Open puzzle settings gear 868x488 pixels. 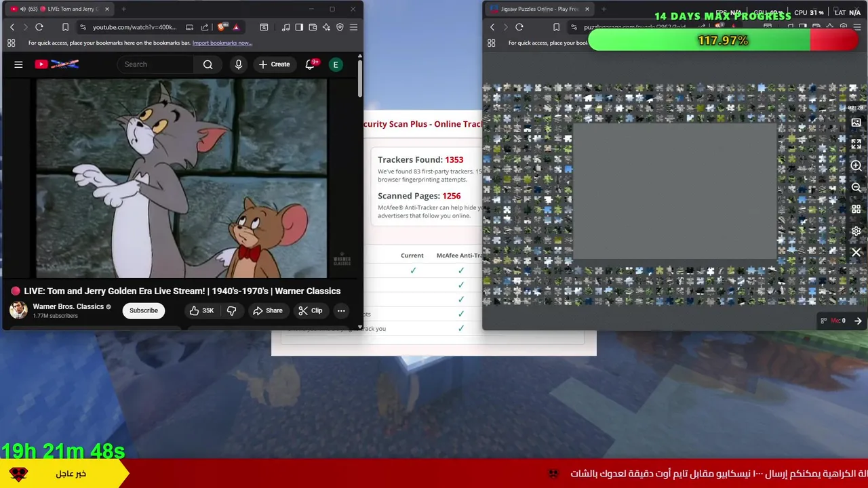click(x=856, y=230)
